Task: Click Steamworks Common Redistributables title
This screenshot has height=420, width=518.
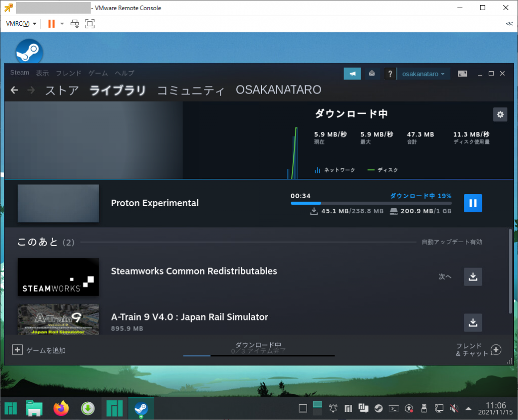Action: 194,271
